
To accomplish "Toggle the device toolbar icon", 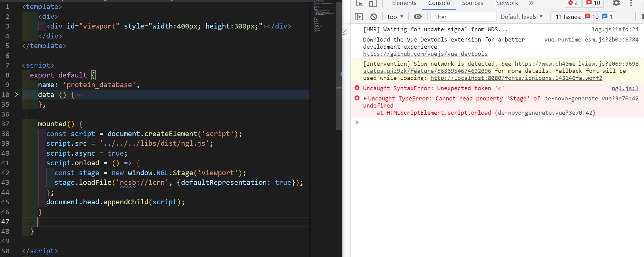I will coord(373,3).
